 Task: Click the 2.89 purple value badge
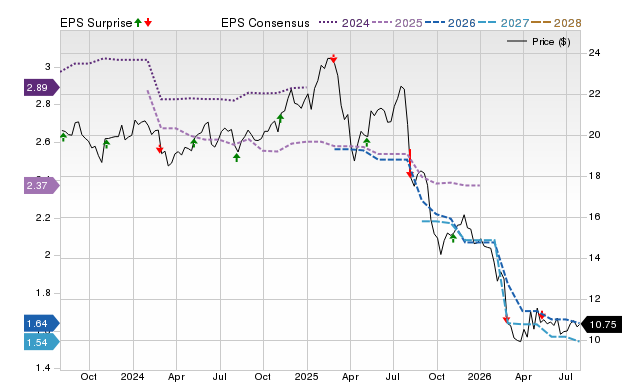click(42, 87)
